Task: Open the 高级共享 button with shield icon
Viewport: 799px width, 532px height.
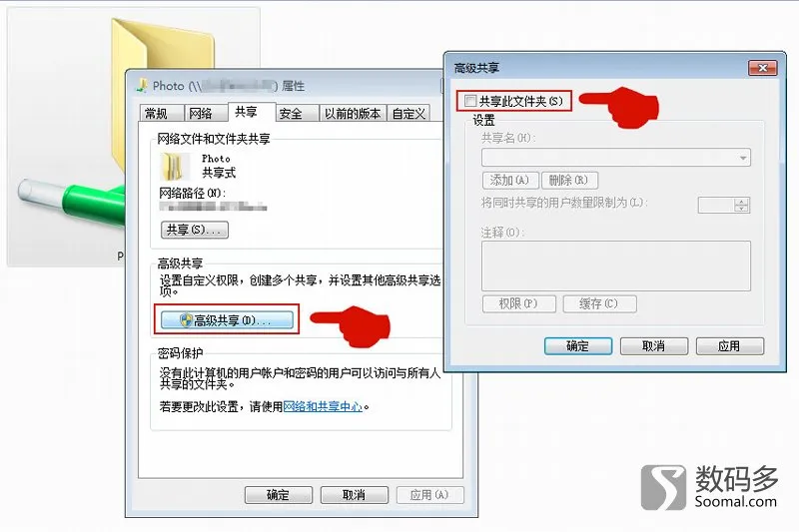Action: [x=228, y=320]
